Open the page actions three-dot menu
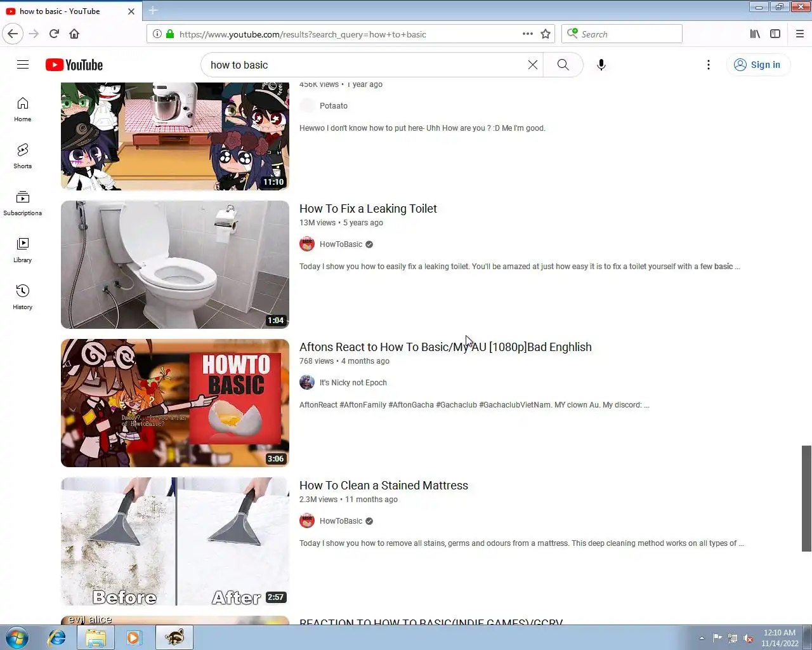This screenshot has width=812, height=650. [x=528, y=34]
